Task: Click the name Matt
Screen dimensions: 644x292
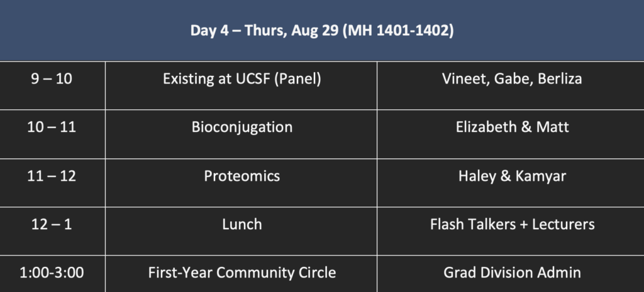Action: (552, 127)
